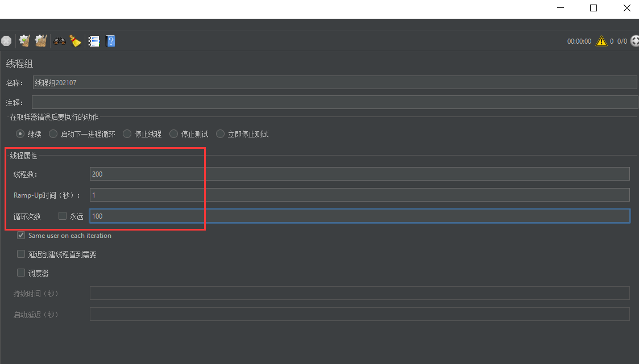
Task: Click the 循环次数 field showing 100
Action: [x=360, y=216]
